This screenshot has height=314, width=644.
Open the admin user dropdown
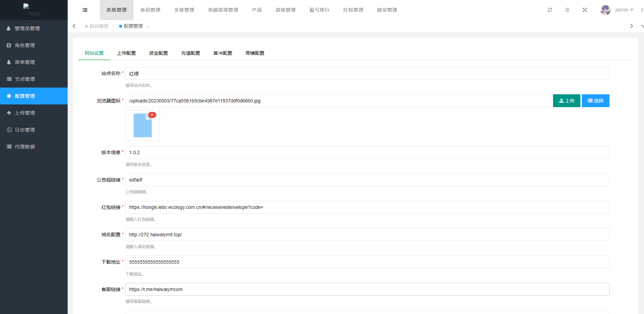pos(617,10)
